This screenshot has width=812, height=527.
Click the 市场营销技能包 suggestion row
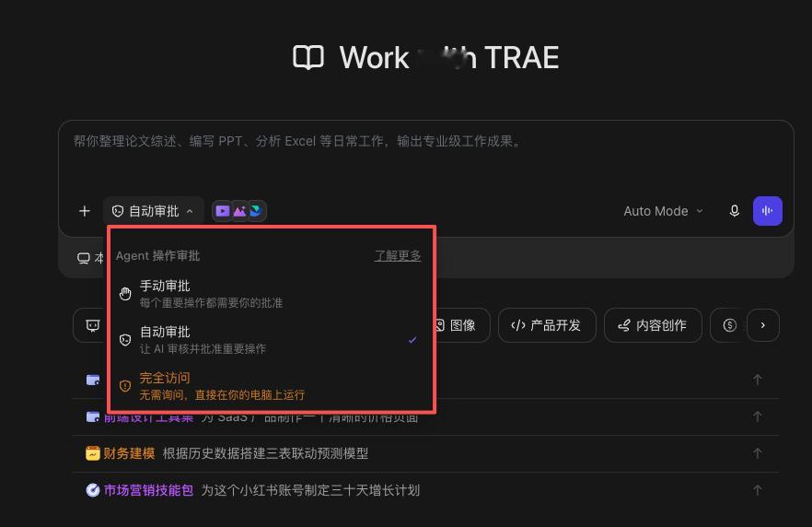[x=425, y=490]
